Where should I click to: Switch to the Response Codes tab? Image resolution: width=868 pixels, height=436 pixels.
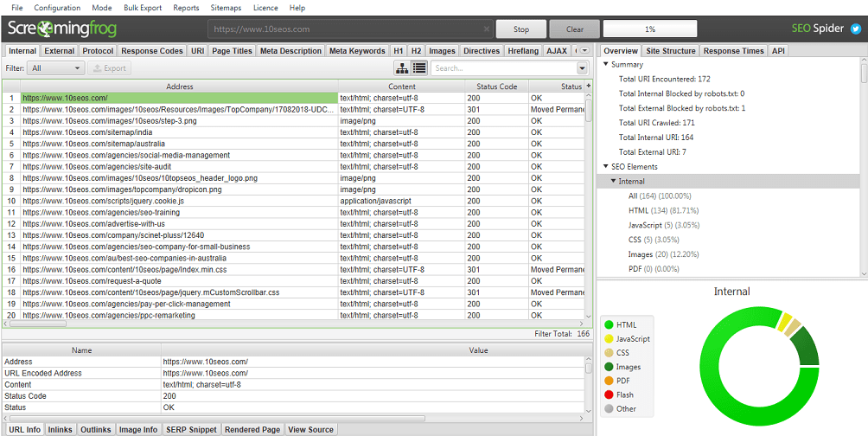152,51
